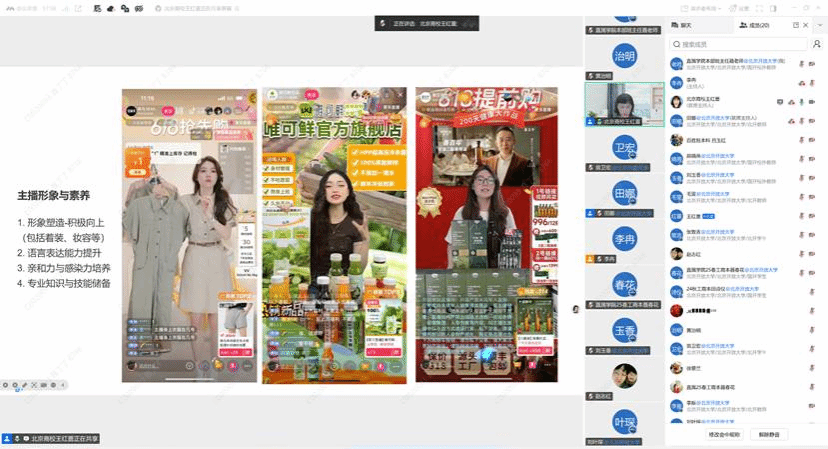Click the sharing status label at bottom left

(51, 438)
